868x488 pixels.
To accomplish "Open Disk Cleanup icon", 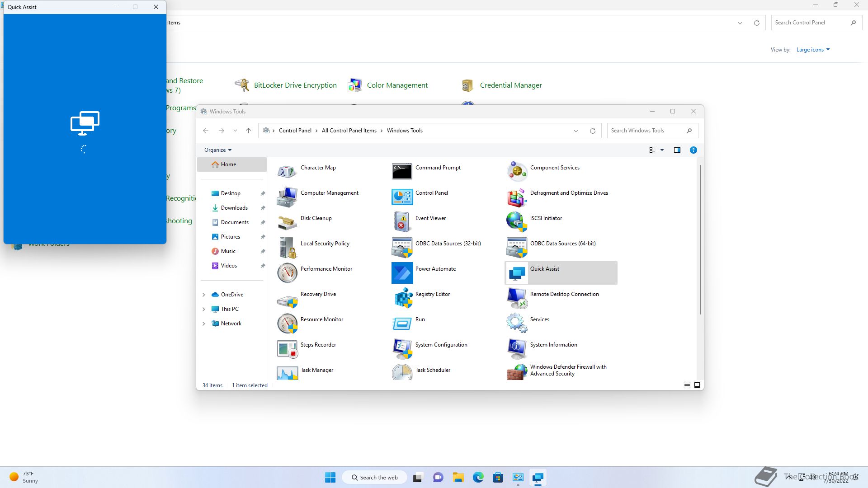I will (287, 222).
